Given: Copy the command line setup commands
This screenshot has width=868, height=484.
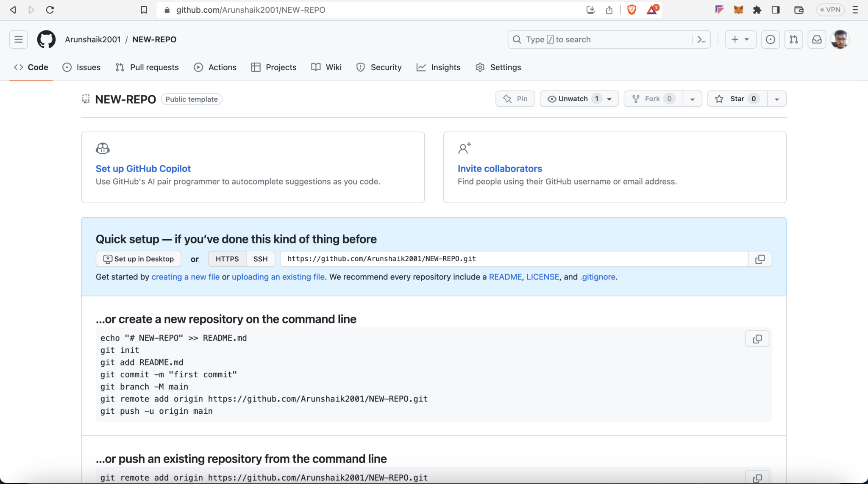Looking at the screenshot, I should pyautogui.click(x=757, y=338).
